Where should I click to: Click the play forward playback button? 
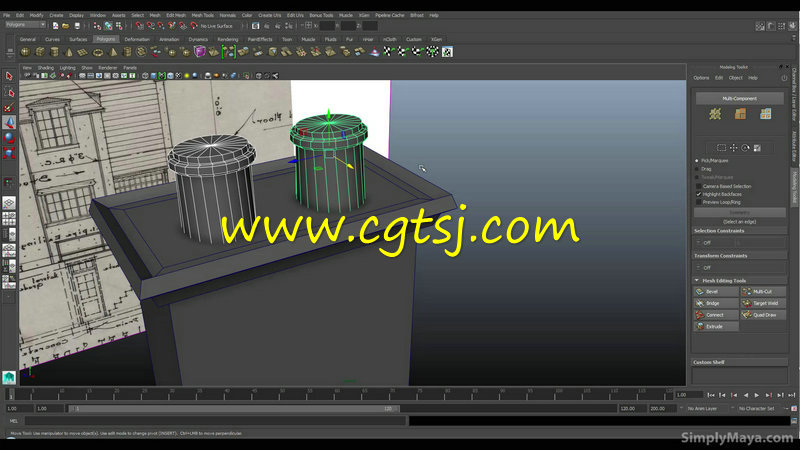coord(757,395)
